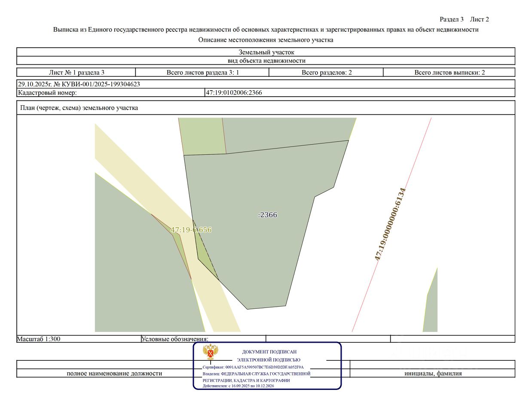The height and width of the screenshot is (411, 532).
Task: Click parcel label :2366 on the plan
Action: point(268,215)
